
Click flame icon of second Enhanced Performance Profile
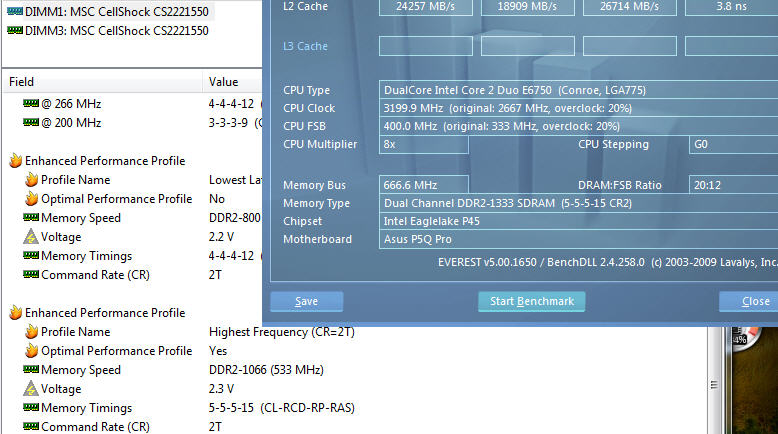[x=16, y=312]
